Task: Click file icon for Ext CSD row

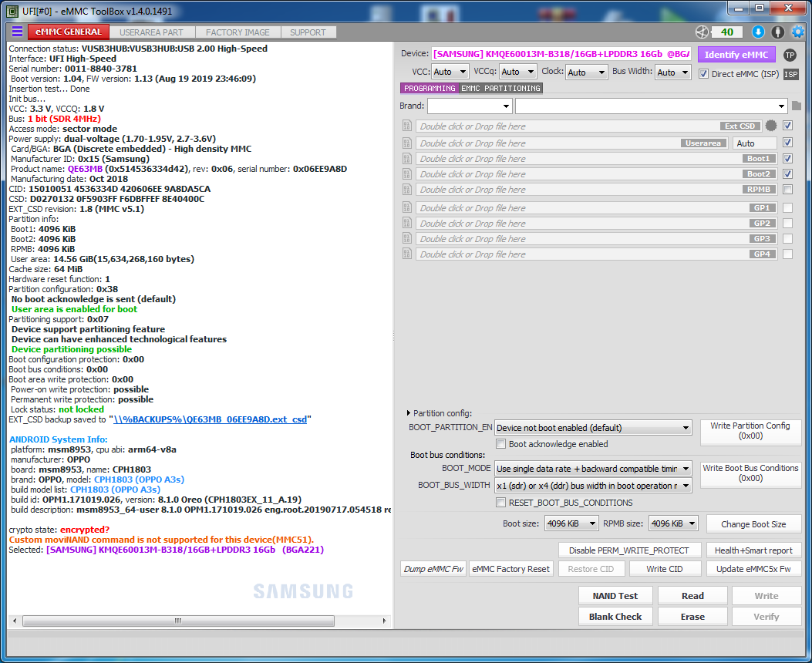Action: pyautogui.click(x=407, y=126)
